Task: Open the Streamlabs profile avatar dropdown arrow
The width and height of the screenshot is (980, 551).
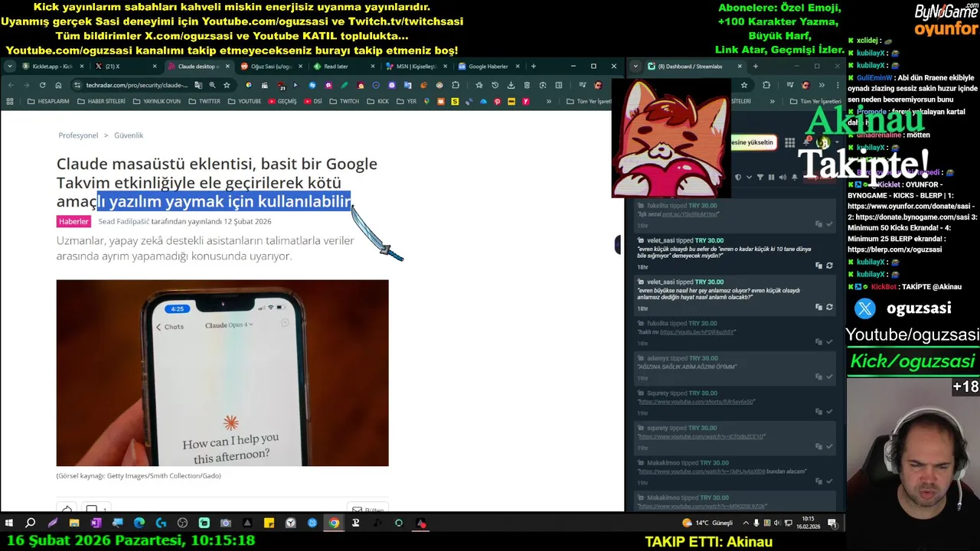Action: point(837,142)
